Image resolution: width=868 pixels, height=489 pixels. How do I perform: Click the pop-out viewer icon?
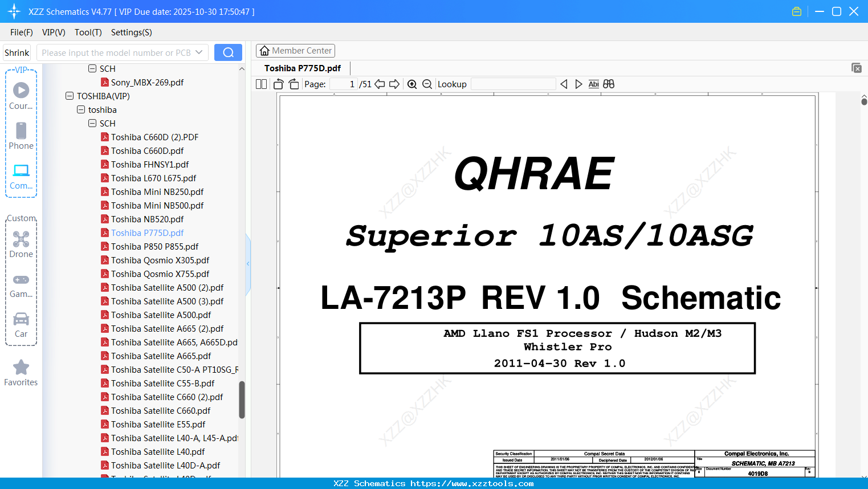[x=857, y=68]
